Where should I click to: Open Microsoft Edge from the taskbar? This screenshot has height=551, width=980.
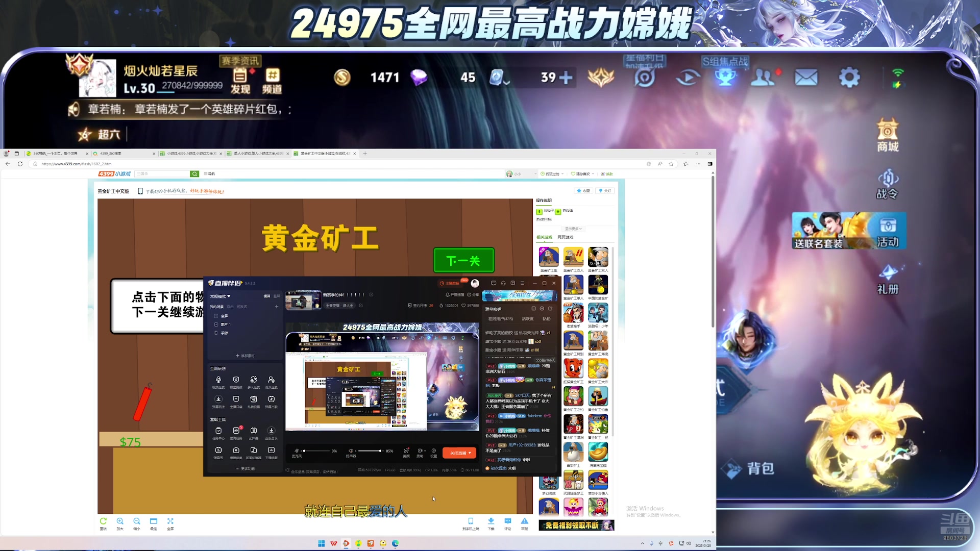(x=395, y=544)
